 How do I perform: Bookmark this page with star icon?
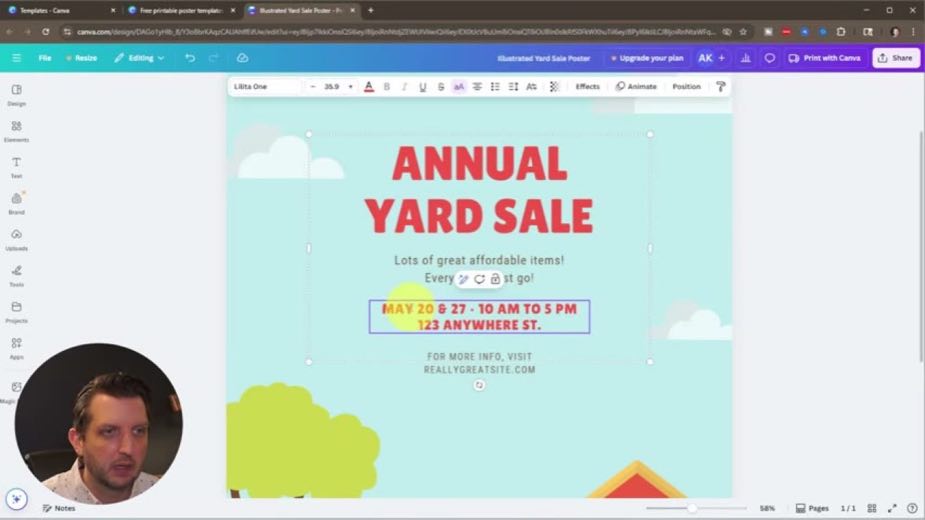(x=743, y=32)
